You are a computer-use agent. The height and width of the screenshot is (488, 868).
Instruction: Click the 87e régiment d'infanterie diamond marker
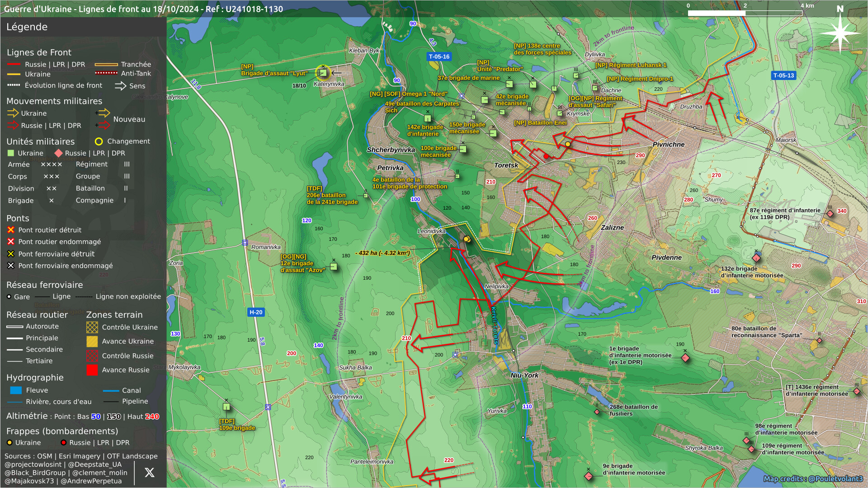pos(830,214)
